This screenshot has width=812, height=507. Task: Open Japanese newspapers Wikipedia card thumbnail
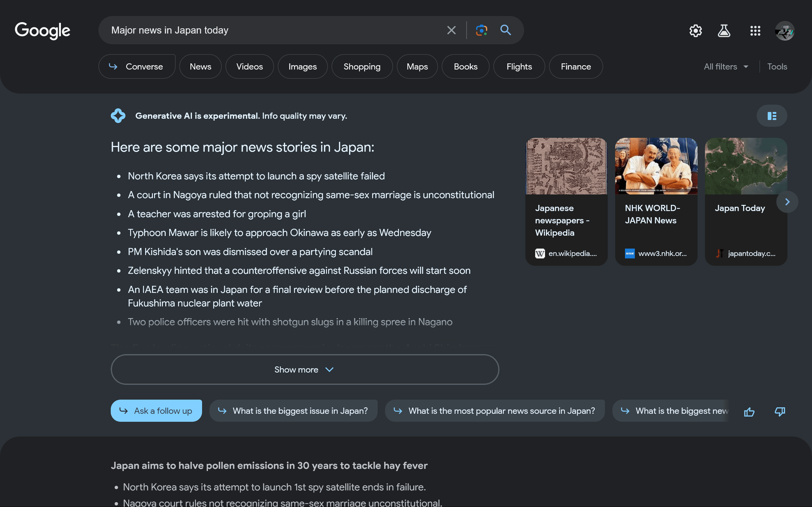pos(566,166)
